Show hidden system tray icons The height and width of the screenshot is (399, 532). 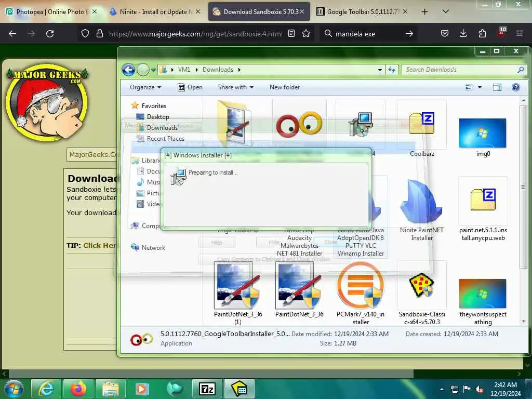442,389
